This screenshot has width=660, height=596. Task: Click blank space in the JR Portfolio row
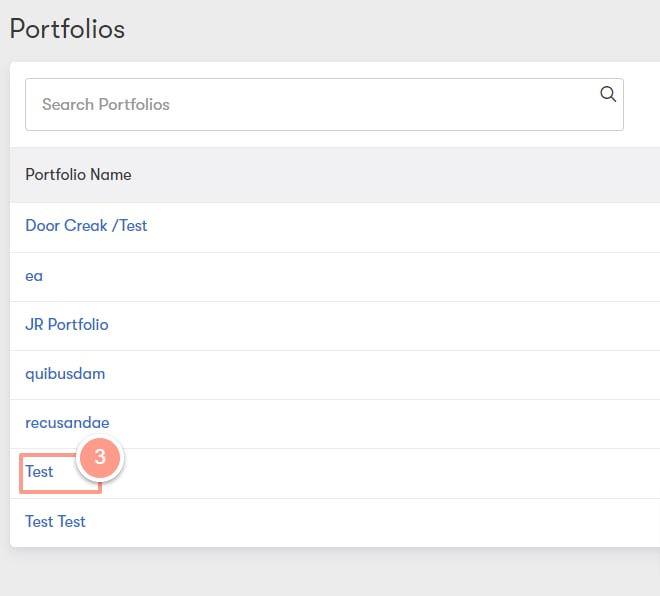coord(379,325)
